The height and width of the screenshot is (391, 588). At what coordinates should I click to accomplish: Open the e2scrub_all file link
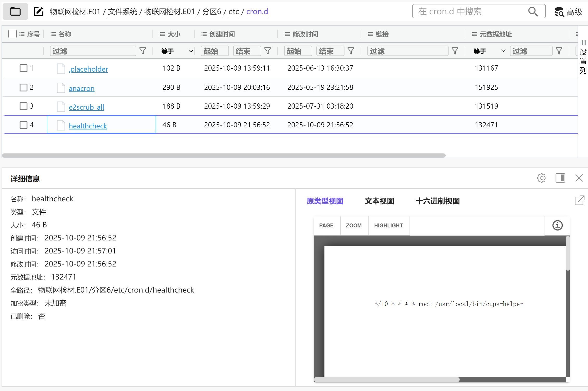[x=86, y=107]
